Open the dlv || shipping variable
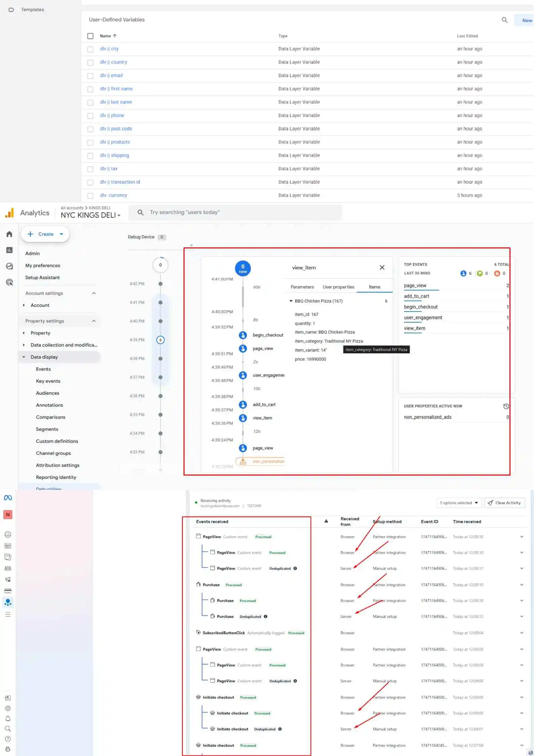The image size is (534, 756). click(114, 155)
